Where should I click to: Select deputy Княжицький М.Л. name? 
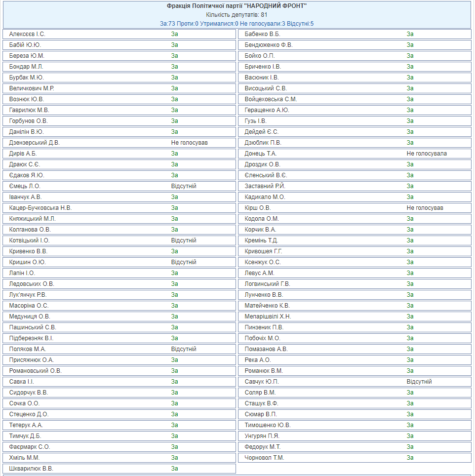33,219
